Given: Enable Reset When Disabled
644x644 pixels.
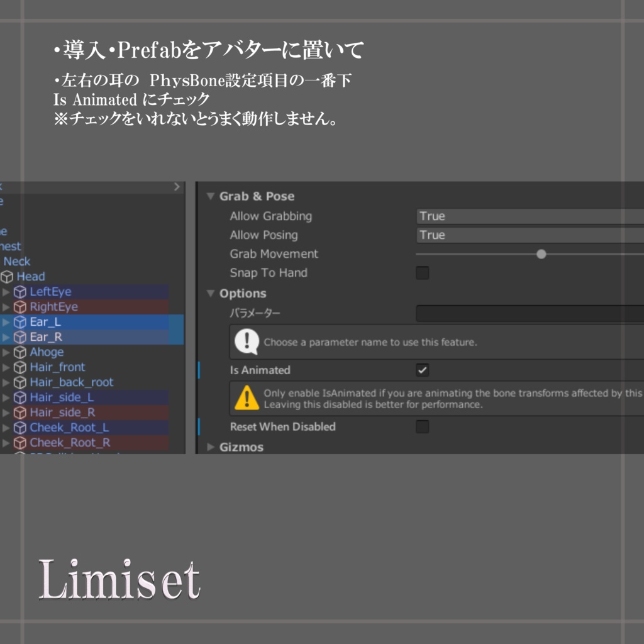Looking at the screenshot, I should tap(422, 426).
